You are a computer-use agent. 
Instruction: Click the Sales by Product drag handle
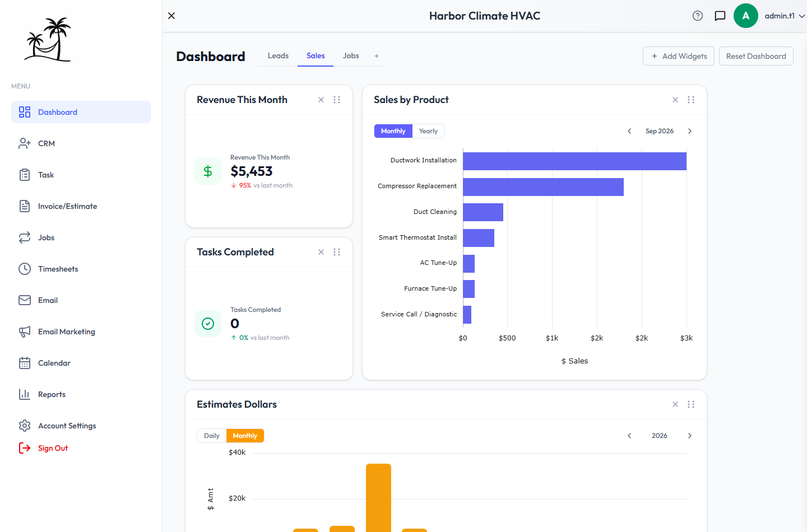tap(691, 100)
